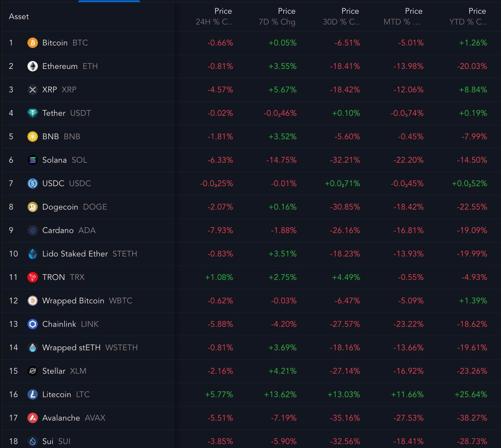Click Stellar's 7D change +4.21%
501x448 pixels.
click(x=282, y=371)
